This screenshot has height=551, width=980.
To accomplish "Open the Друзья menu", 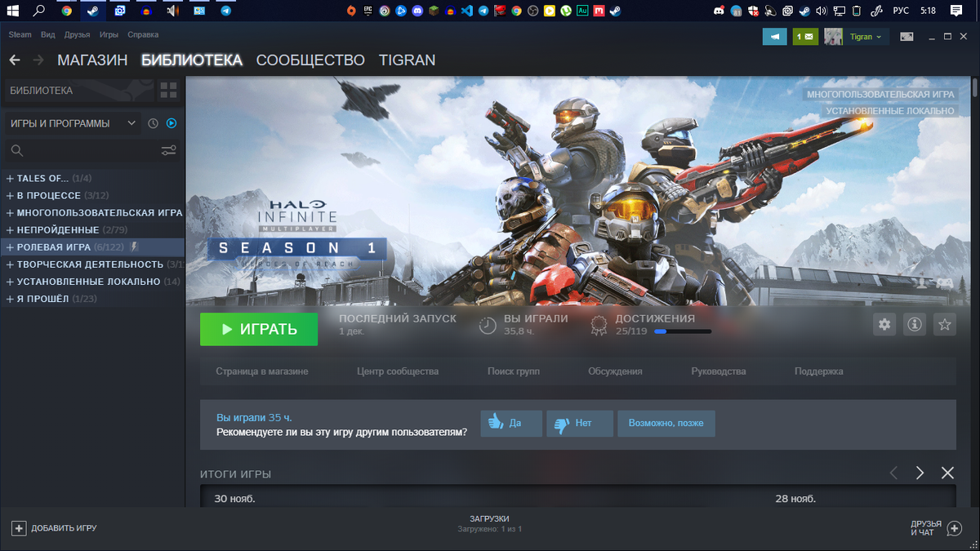I will pos(78,35).
